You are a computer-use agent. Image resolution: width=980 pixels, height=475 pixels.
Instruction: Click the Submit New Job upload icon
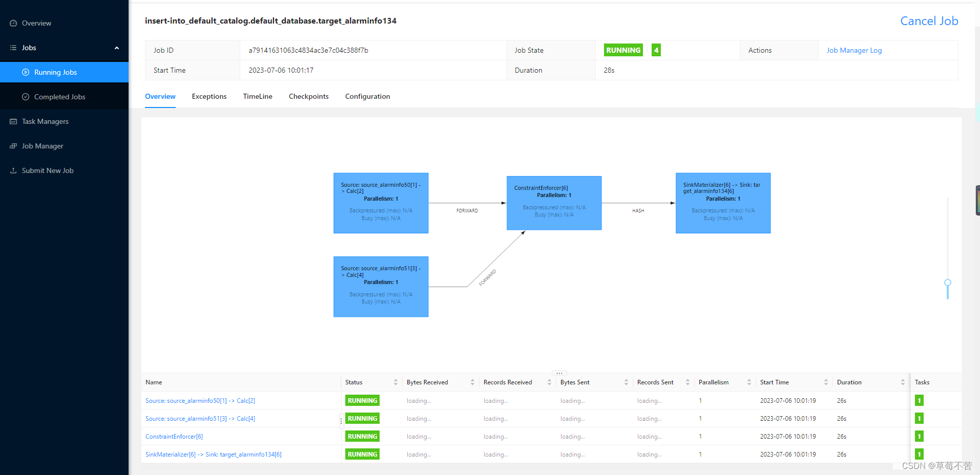tap(13, 170)
